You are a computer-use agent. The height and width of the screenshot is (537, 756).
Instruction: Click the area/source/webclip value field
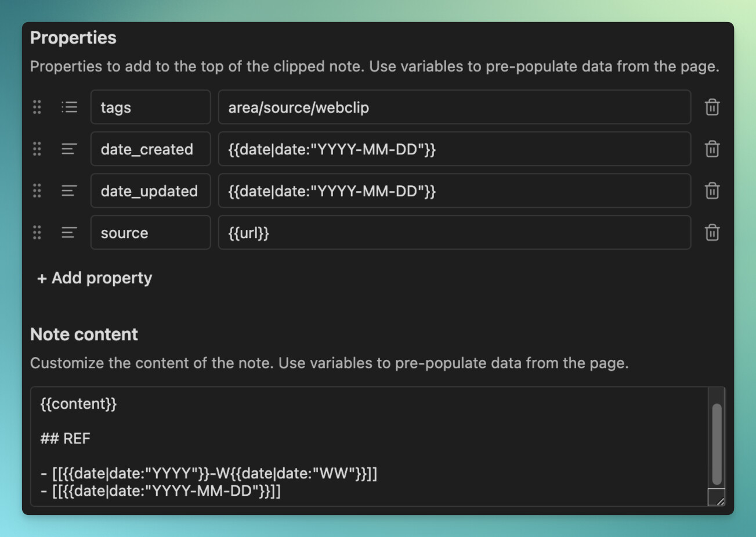pyautogui.click(x=454, y=107)
